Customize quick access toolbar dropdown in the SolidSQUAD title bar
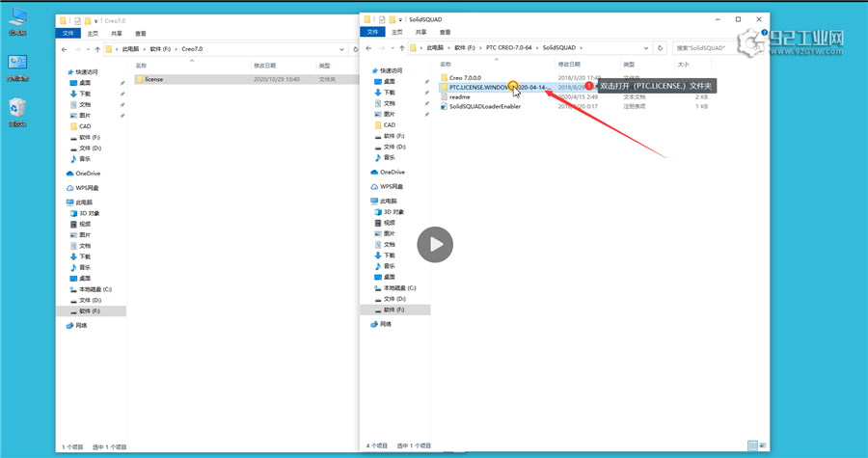This screenshot has width=868, height=458. pyautogui.click(x=401, y=20)
